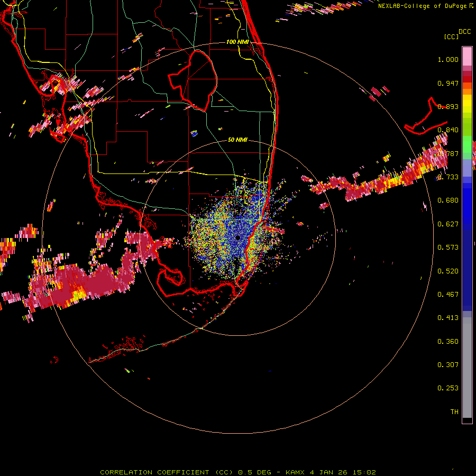Click the 100 NMI range ring label

click(x=237, y=42)
